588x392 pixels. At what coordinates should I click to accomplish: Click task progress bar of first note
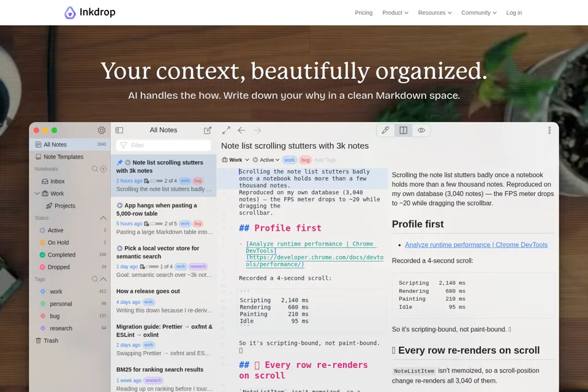pyautogui.click(x=156, y=181)
